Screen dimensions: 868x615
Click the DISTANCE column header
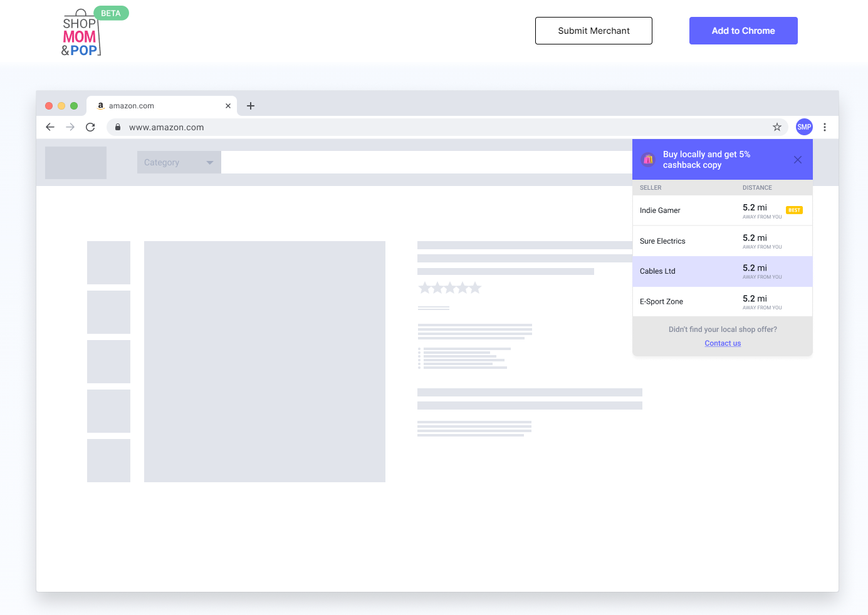(757, 188)
